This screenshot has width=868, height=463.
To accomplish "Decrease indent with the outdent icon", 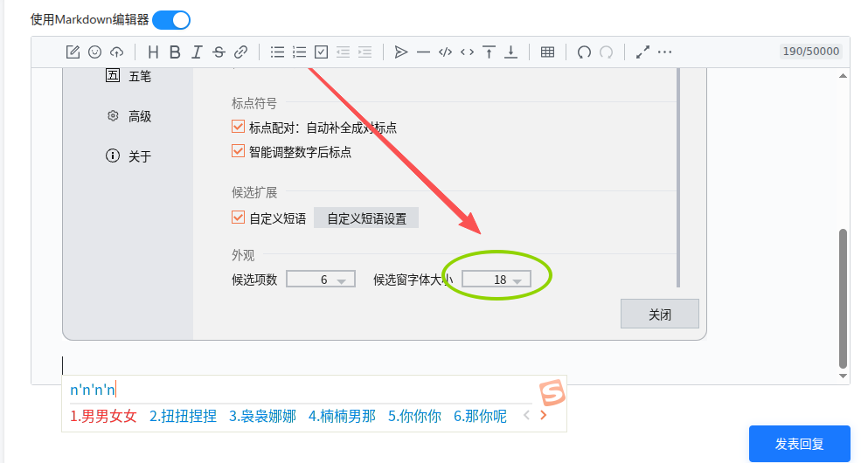I will pos(344,52).
